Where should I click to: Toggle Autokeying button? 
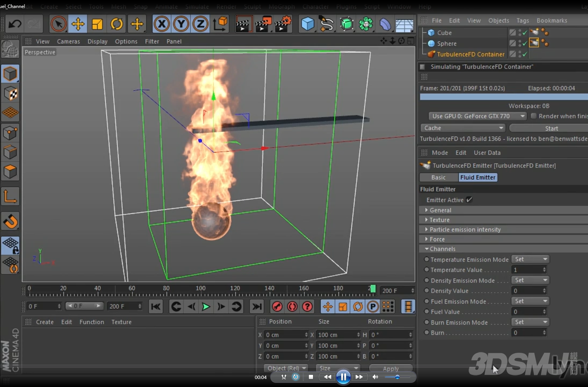click(x=292, y=306)
